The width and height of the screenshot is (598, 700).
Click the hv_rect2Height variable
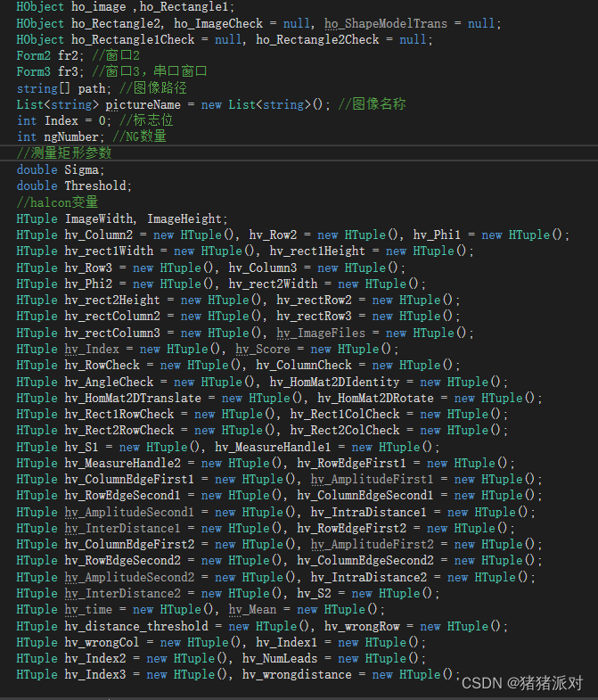(x=112, y=300)
